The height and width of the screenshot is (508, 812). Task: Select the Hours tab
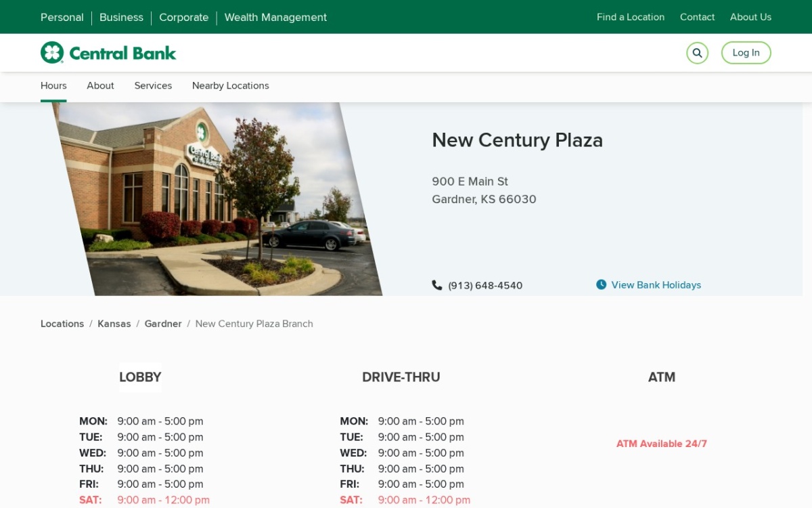click(53, 86)
